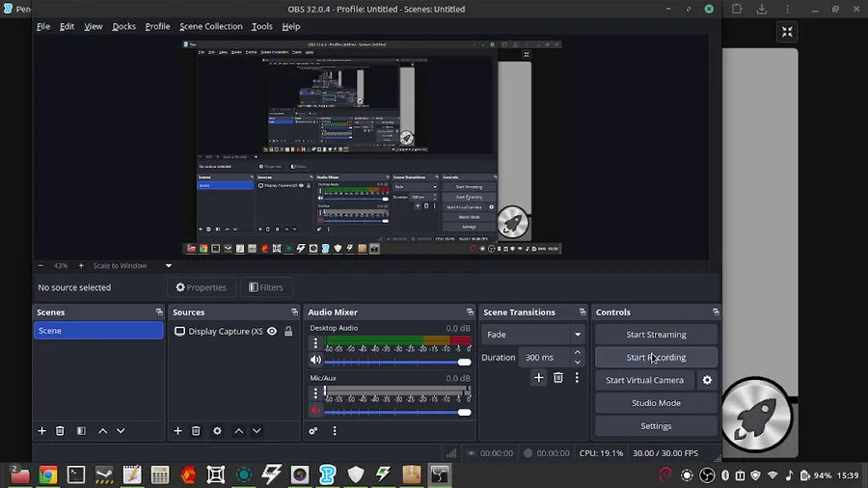
Task: Open advanced audio properties gears icon
Action: (313, 430)
